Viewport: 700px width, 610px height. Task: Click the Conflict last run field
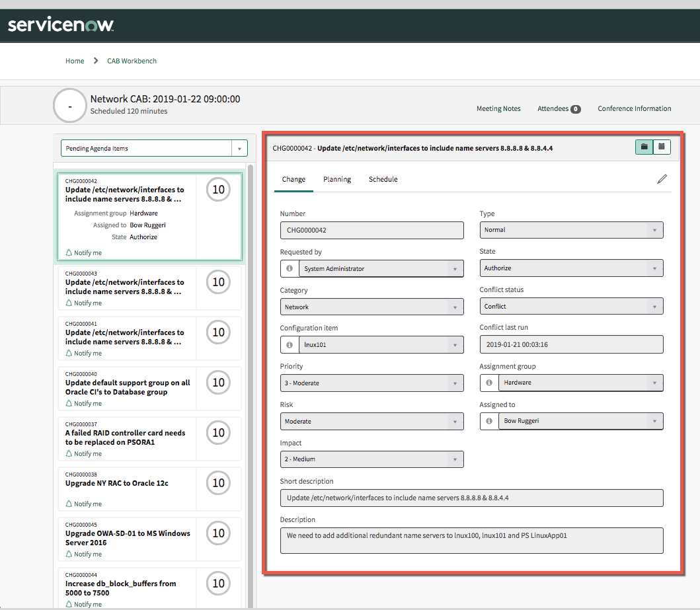[571, 344]
